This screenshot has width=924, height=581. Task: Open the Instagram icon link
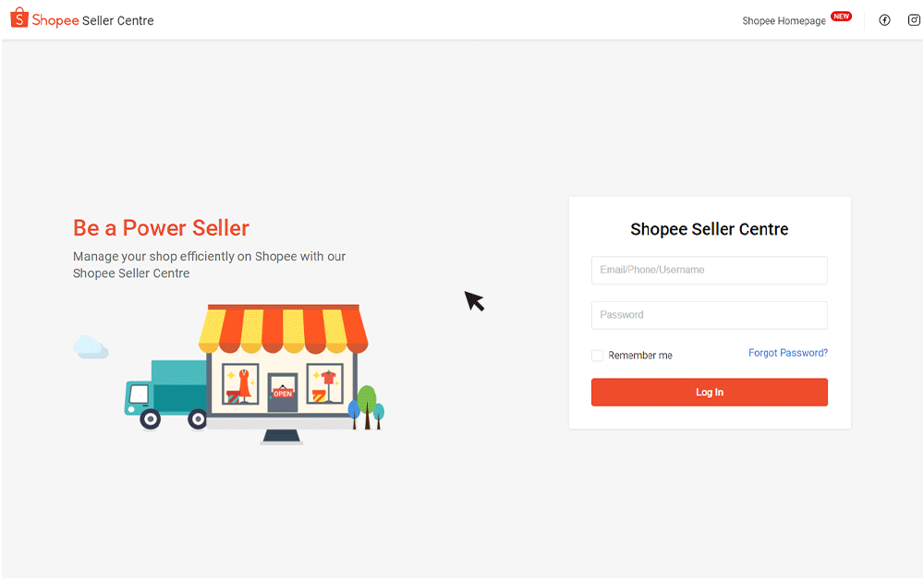click(x=914, y=20)
